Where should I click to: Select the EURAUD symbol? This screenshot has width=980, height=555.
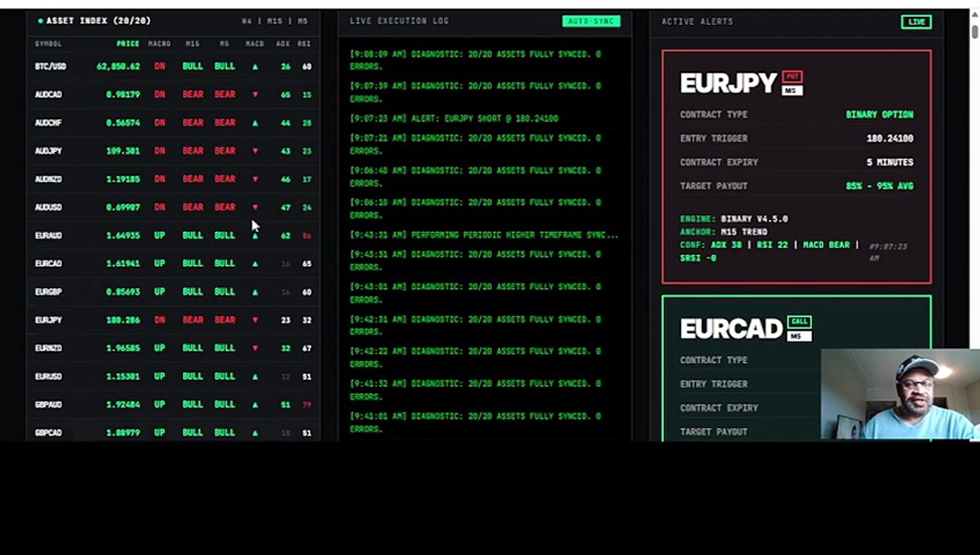(49, 236)
